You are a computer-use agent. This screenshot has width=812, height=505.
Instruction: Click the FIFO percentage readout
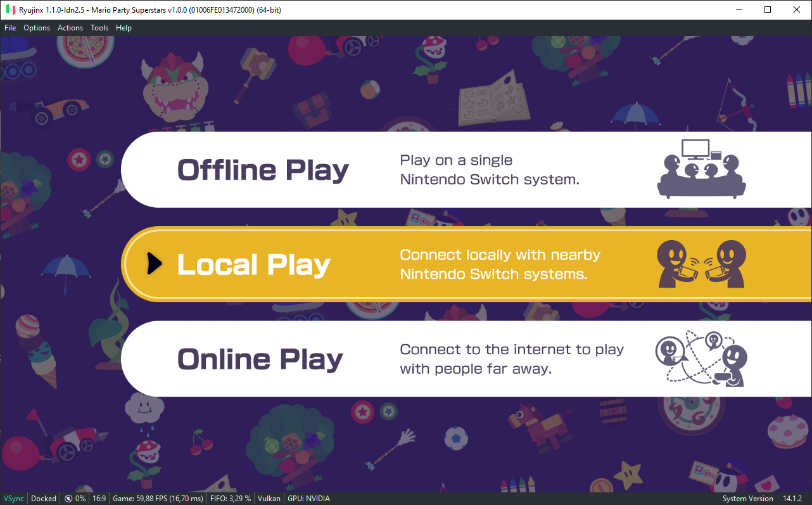coord(231,499)
